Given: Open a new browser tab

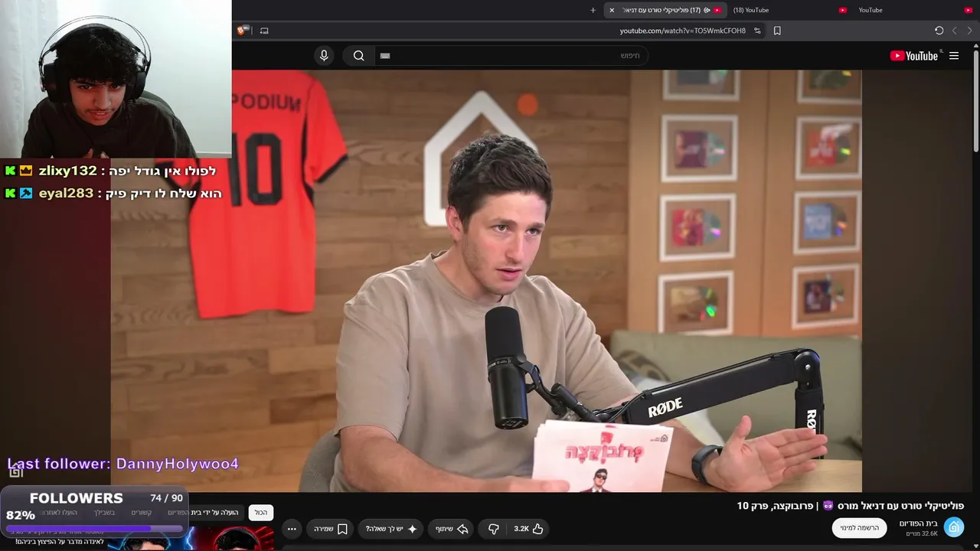Looking at the screenshot, I should 593,10.
